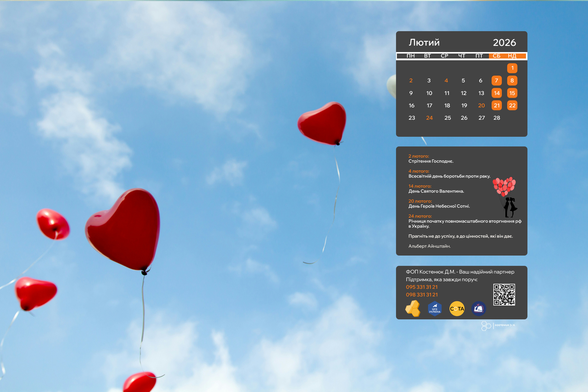Click orange date 24 in calendar
588x392 pixels.
429,118
